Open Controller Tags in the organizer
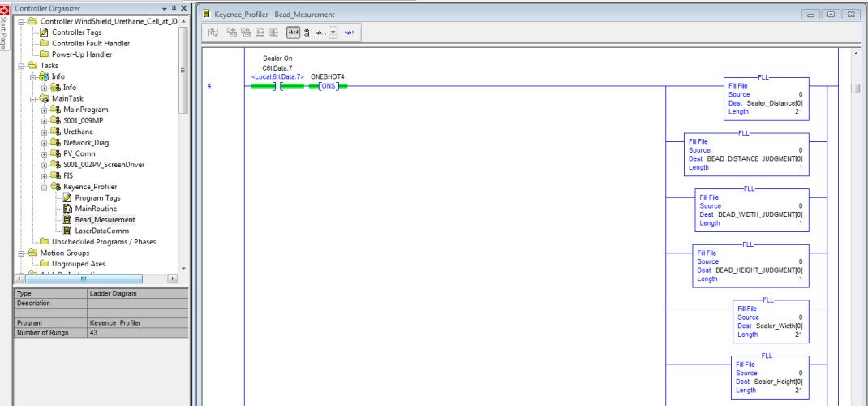868x406 pixels. tap(76, 32)
